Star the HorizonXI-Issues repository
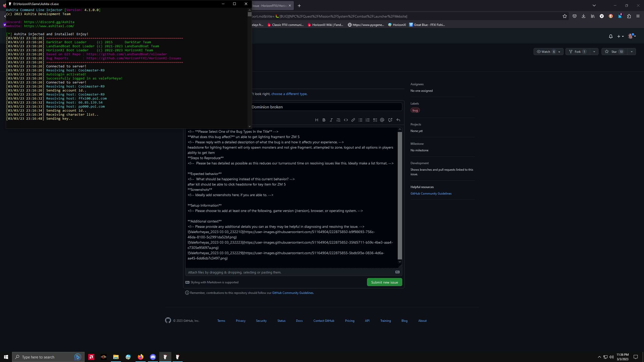644x362 pixels. click(x=614, y=52)
